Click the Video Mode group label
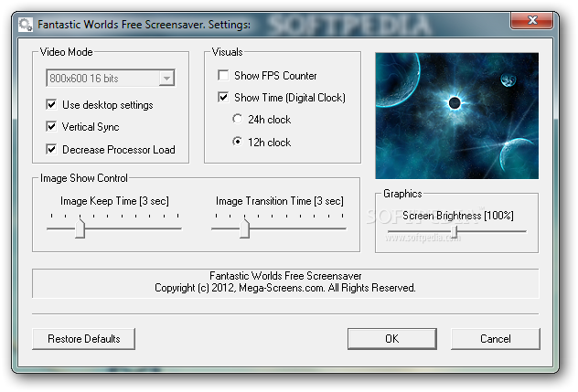This screenshot has width=578, height=392. coord(67,52)
